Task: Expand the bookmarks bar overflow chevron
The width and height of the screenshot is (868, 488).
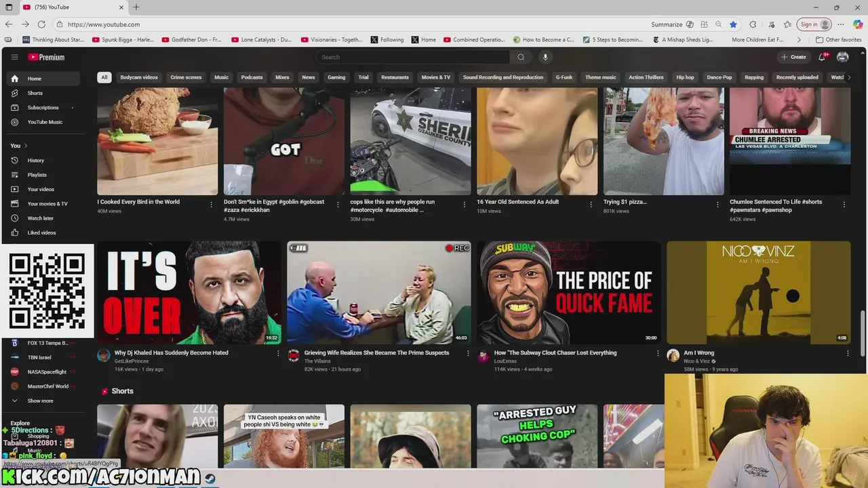Action: (x=799, y=40)
